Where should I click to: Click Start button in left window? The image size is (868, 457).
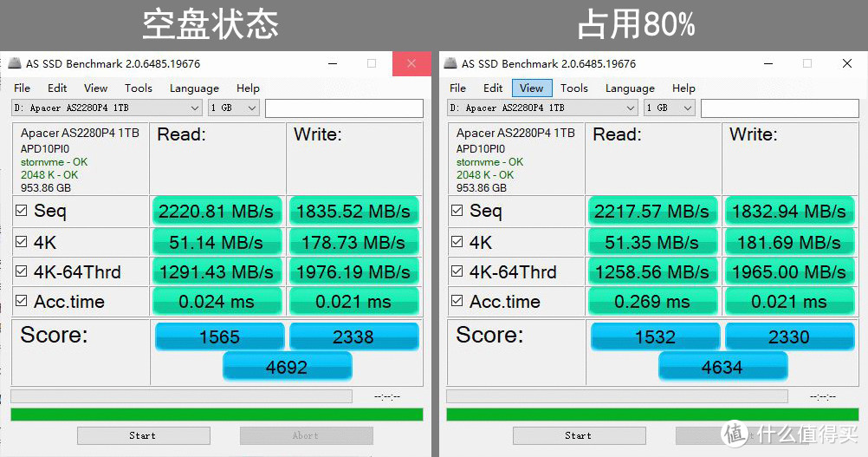tap(144, 435)
